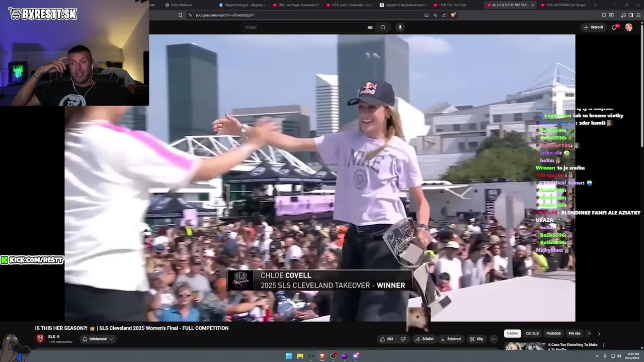This screenshot has height=362, width=644.
Task: Open the SLS channel name link
Action: click(51, 337)
